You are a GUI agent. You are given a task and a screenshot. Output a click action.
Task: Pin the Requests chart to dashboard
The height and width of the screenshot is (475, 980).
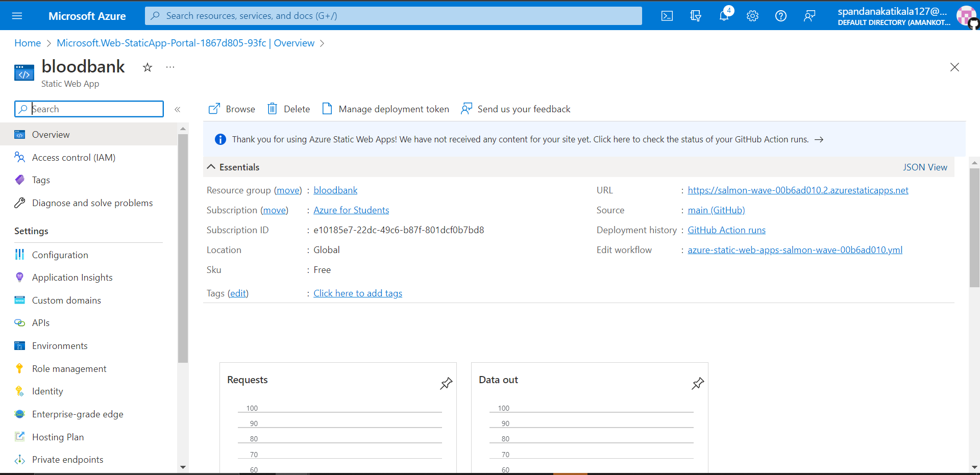[x=446, y=383]
